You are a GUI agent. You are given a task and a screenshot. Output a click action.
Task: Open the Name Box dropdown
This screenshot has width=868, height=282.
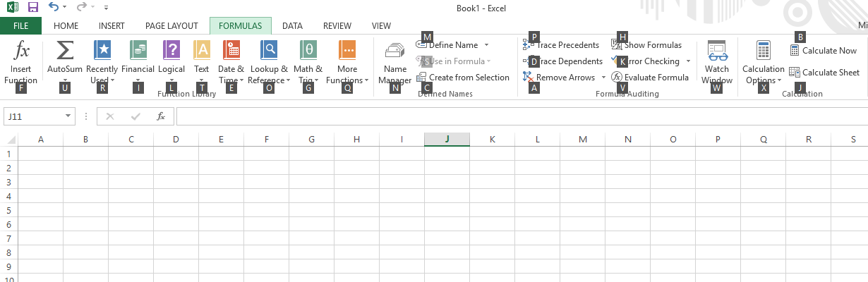(68, 116)
